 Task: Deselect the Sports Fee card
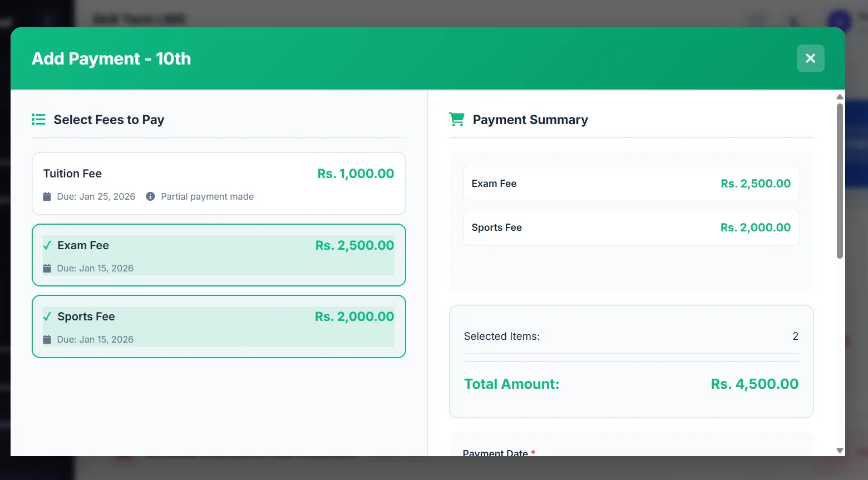click(x=219, y=326)
